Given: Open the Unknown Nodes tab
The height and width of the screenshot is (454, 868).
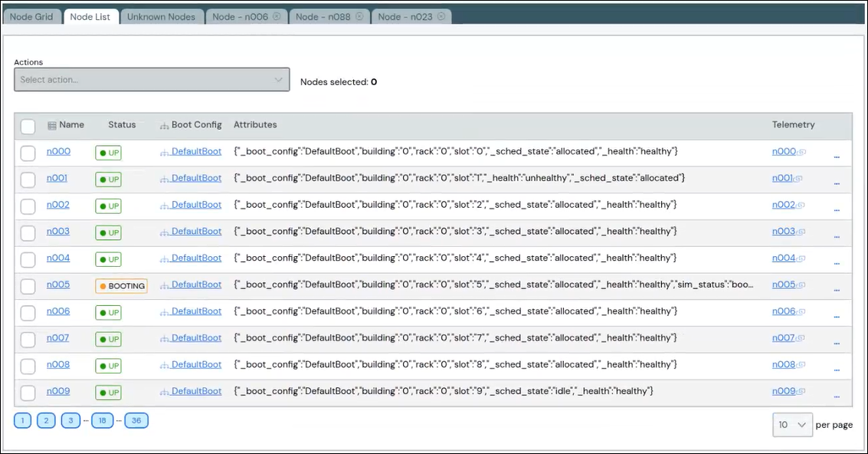Looking at the screenshot, I should coord(162,17).
